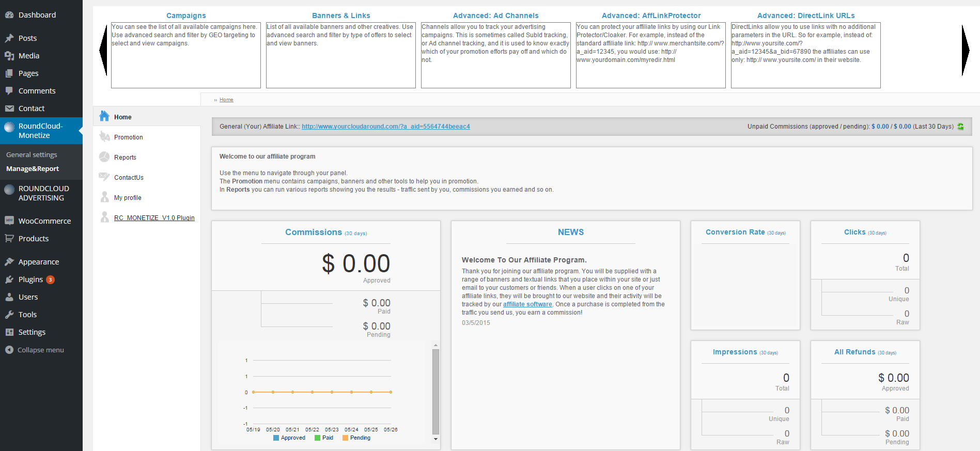The height and width of the screenshot is (451, 980).
Task: Show previous items with left carousel arrow
Action: pyautogui.click(x=103, y=51)
